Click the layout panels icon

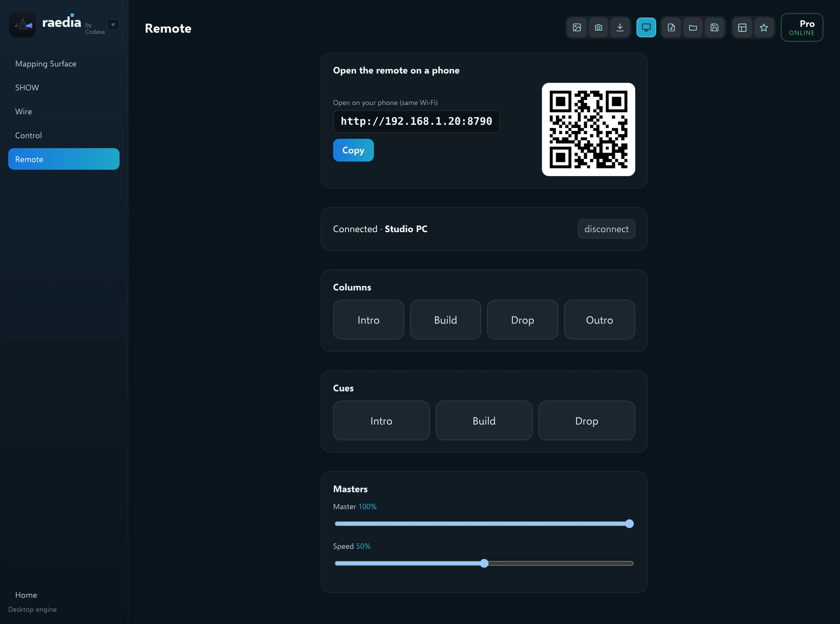pyautogui.click(x=742, y=27)
